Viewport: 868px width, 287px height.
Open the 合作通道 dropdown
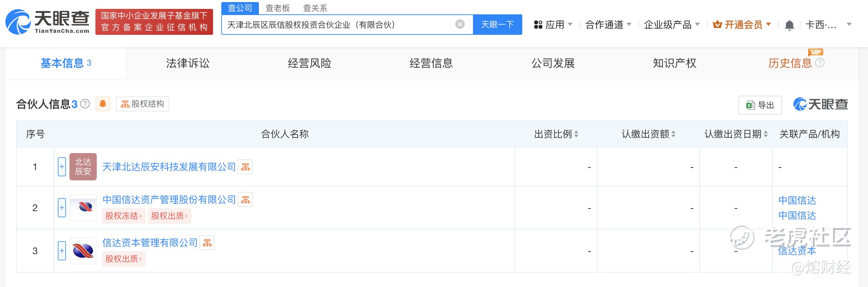click(608, 25)
